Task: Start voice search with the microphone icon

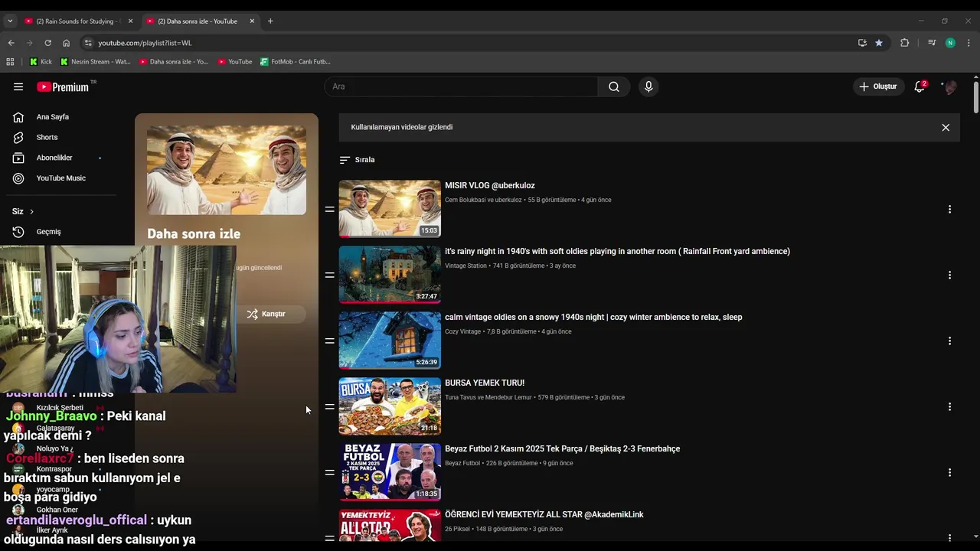Action: point(648,86)
